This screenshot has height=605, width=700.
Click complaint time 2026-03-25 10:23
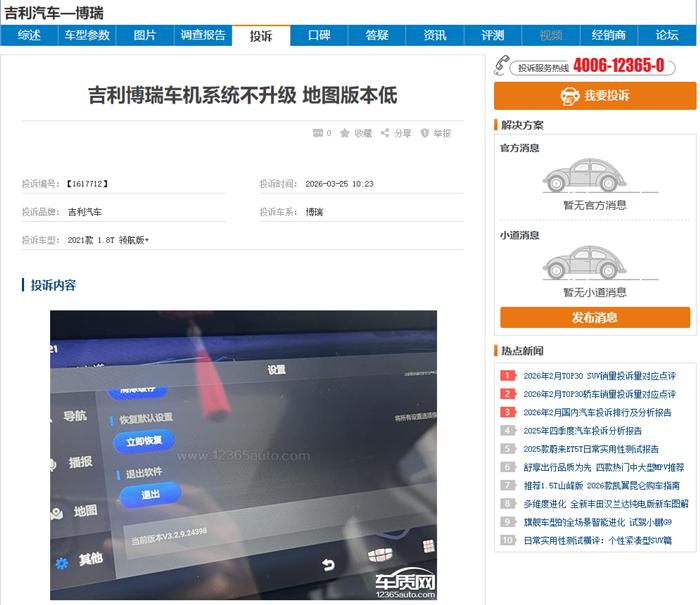point(339,184)
